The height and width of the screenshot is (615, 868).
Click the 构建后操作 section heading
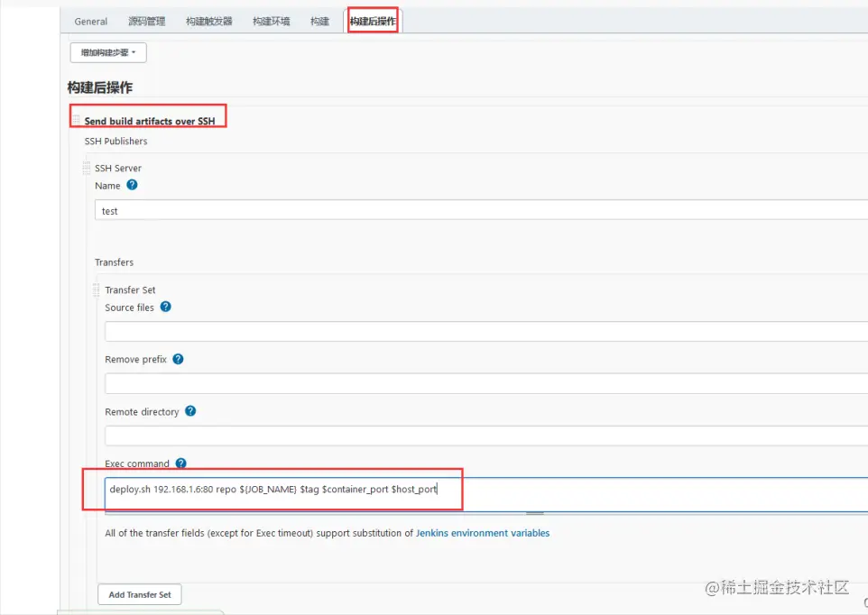(x=99, y=87)
